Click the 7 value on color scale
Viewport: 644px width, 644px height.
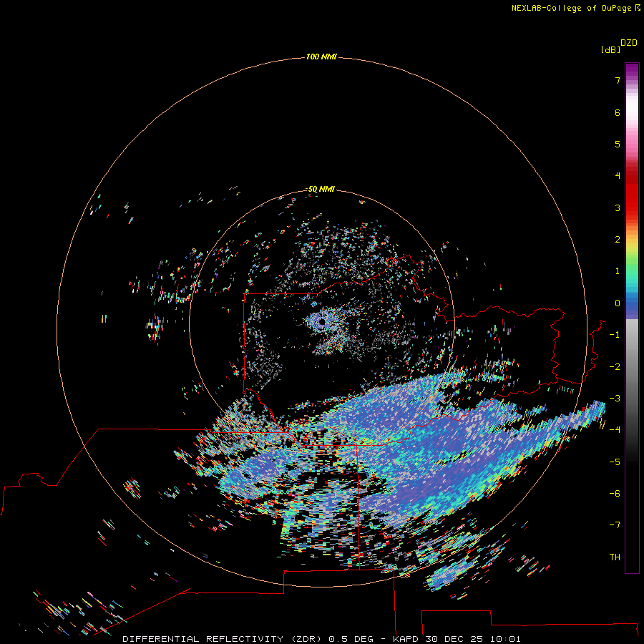pos(618,80)
